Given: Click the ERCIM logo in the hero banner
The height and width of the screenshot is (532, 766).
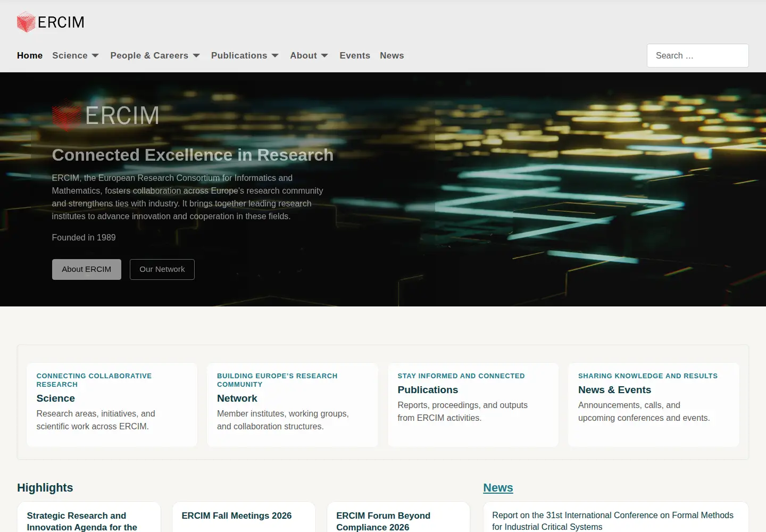Looking at the screenshot, I should (x=105, y=115).
